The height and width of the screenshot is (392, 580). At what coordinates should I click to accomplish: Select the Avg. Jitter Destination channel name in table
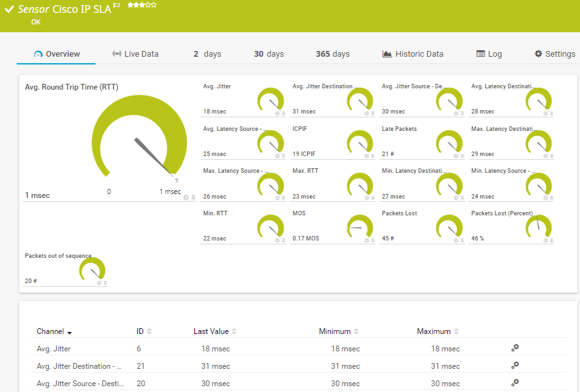[79, 366]
